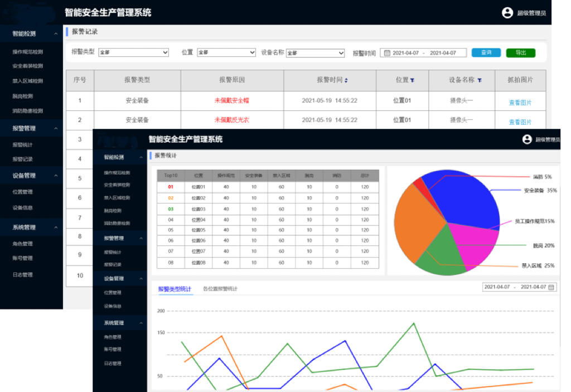This screenshot has width=571, height=392.
Task: Collapse 系统管理 chevron in 报警记录 window sidebar
Action: pyautogui.click(x=56, y=228)
